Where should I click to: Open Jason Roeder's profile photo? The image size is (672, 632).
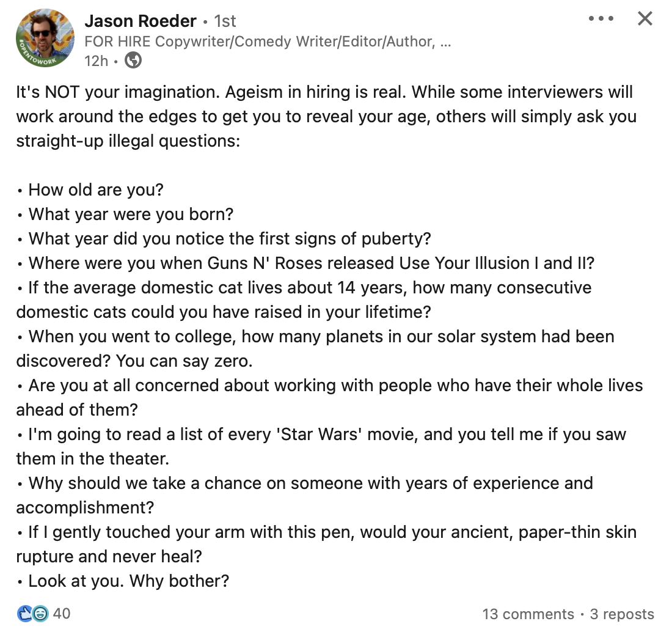point(45,37)
